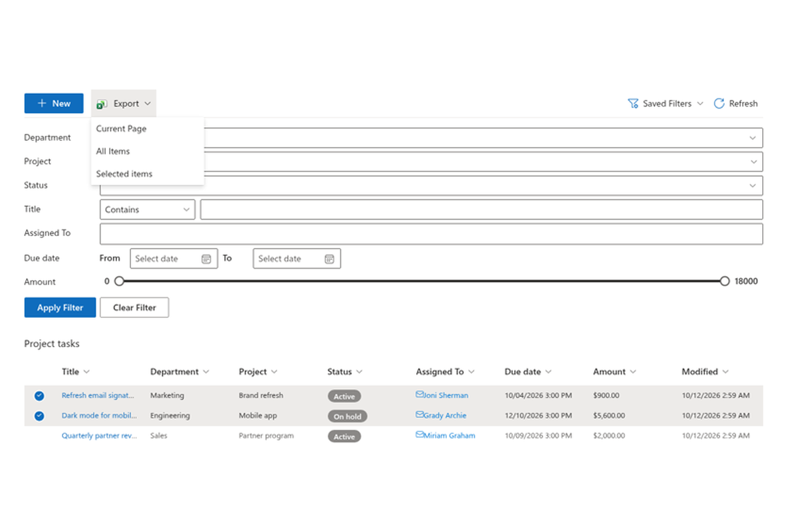Open Joni Sherman's profile link
Screen dimensions: 798x532
pos(446,396)
